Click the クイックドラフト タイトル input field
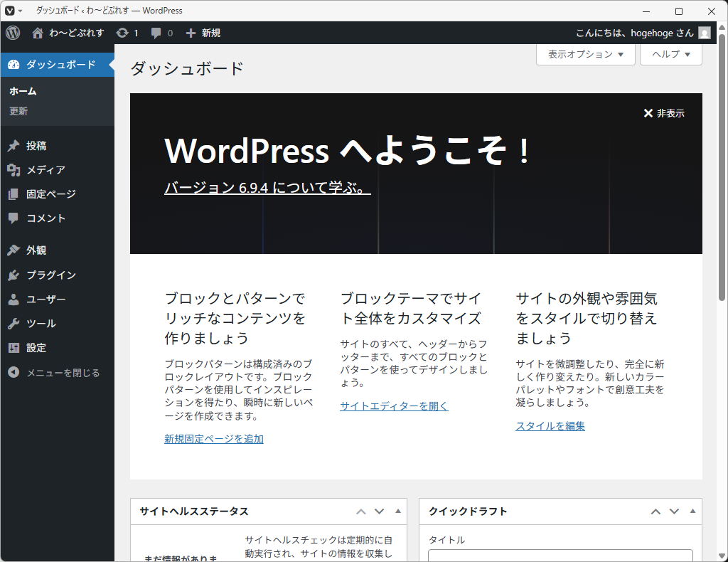728x562 pixels. (560, 555)
